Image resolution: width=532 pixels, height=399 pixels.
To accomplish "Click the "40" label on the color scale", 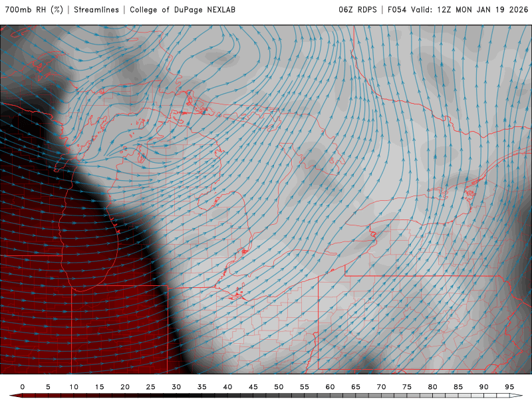I will [x=227, y=387].
